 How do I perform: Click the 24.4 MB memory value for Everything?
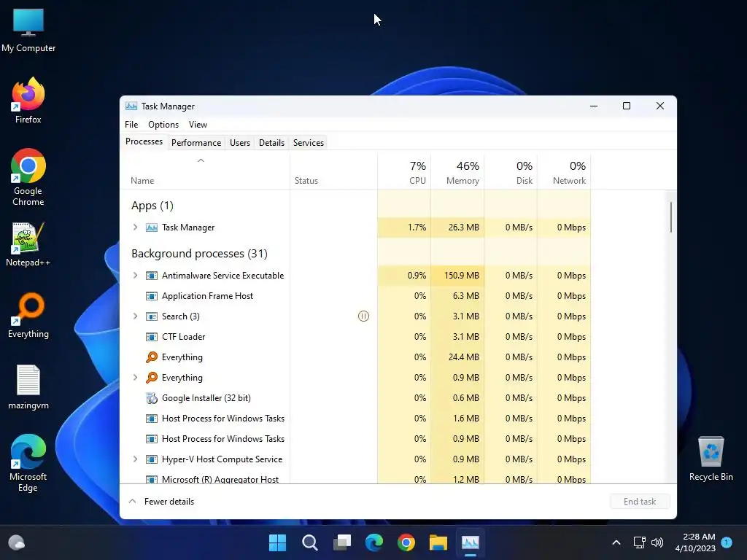click(x=457, y=357)
